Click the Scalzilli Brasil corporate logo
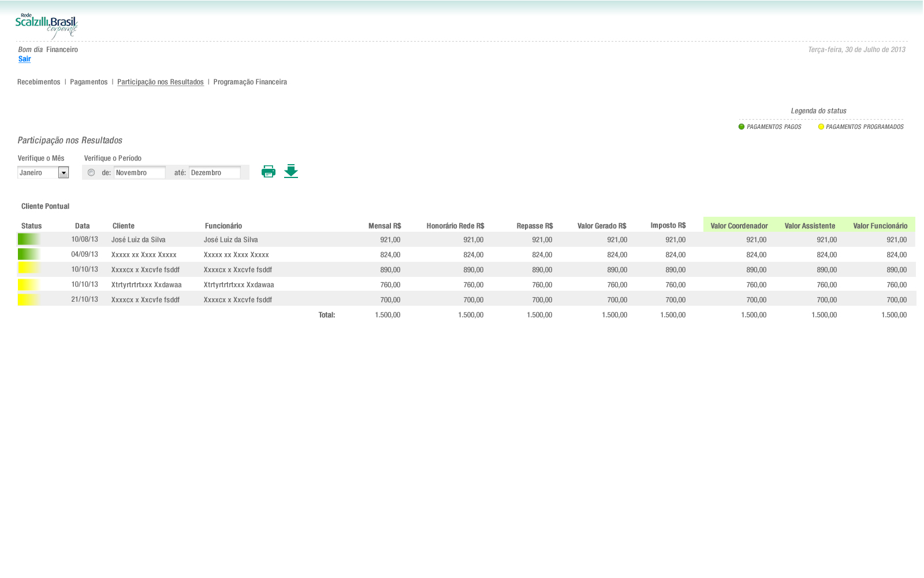The width and height of the screenshot is (924, 578). (x=46, y=26)
